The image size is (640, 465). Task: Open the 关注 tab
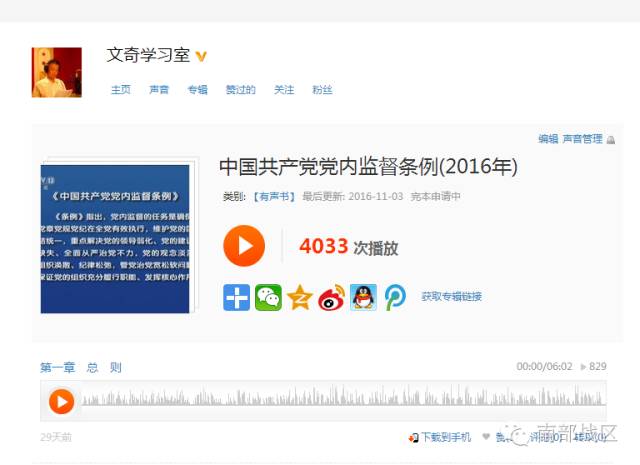click(x=284, y=89)
